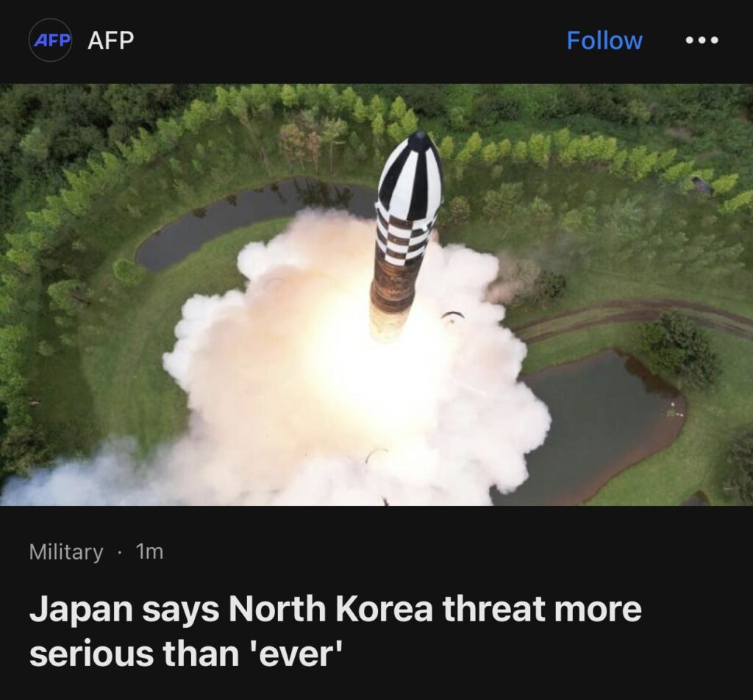
Task: Open the Japan says North Korea headline
Action: [x=335, y=631]
